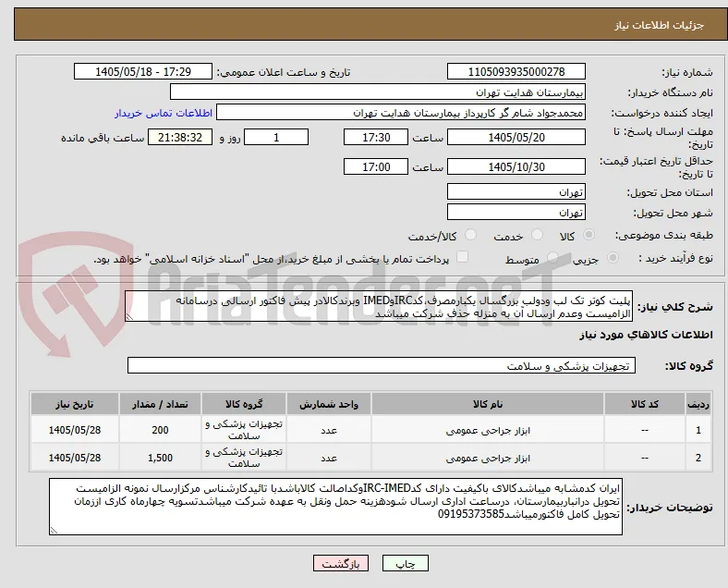This screenshot has height=588, width=728.
Task: Click row 2 item name ابزار جراحی عمومی
Action: 488,458
